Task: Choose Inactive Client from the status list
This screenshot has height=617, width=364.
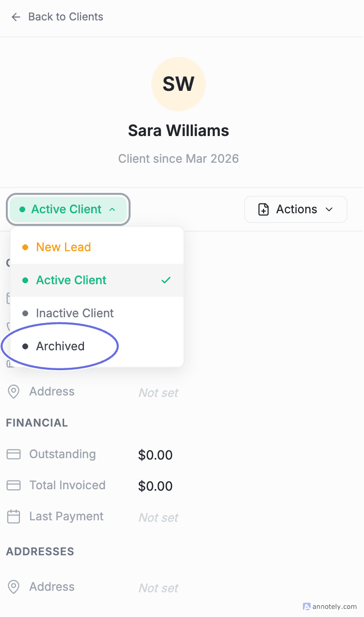Action: coord(75,313)
